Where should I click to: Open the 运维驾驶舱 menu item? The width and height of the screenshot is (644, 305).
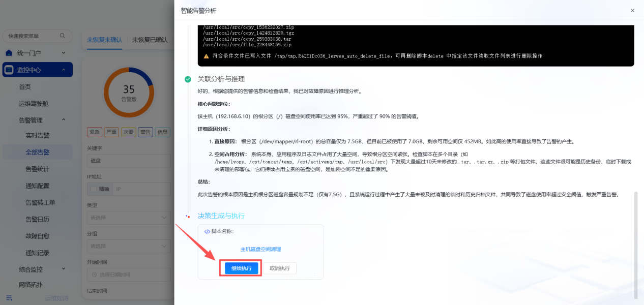[34, 103]
